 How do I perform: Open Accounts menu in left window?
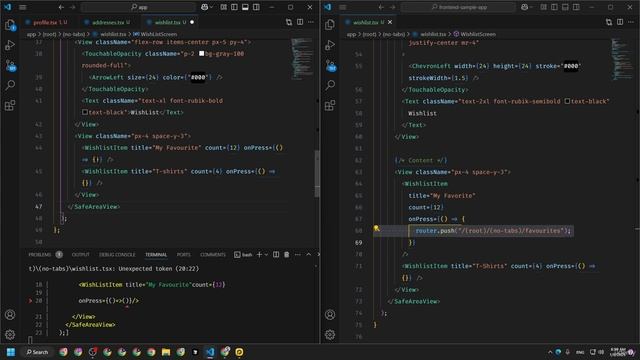10,315
